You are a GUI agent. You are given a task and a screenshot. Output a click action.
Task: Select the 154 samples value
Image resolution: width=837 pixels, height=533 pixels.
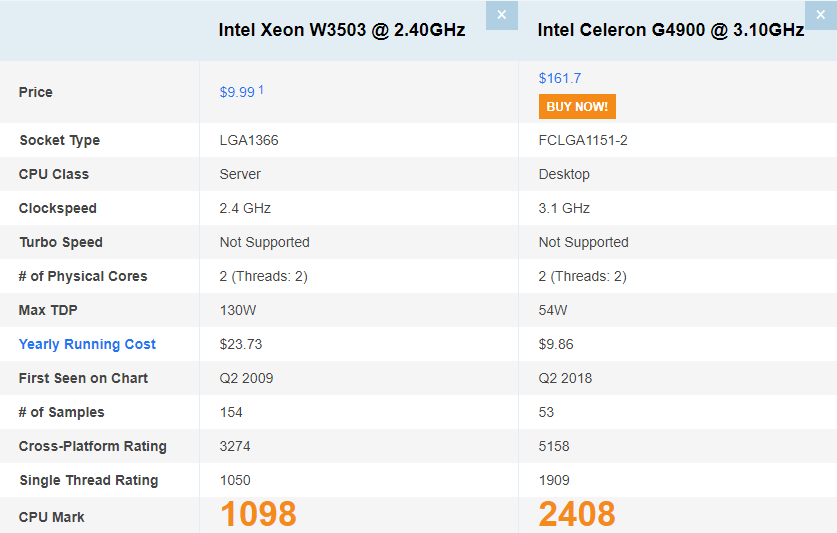point(231,412)
